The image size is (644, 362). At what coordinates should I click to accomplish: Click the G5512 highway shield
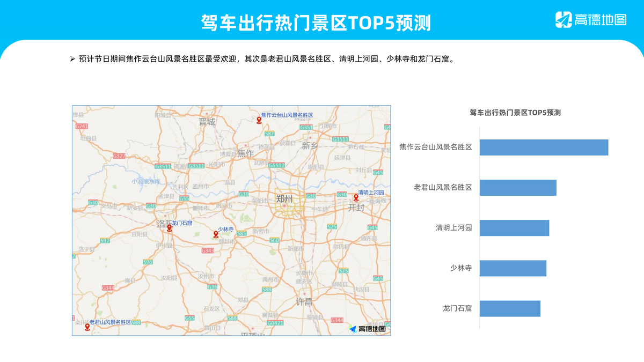276,166
